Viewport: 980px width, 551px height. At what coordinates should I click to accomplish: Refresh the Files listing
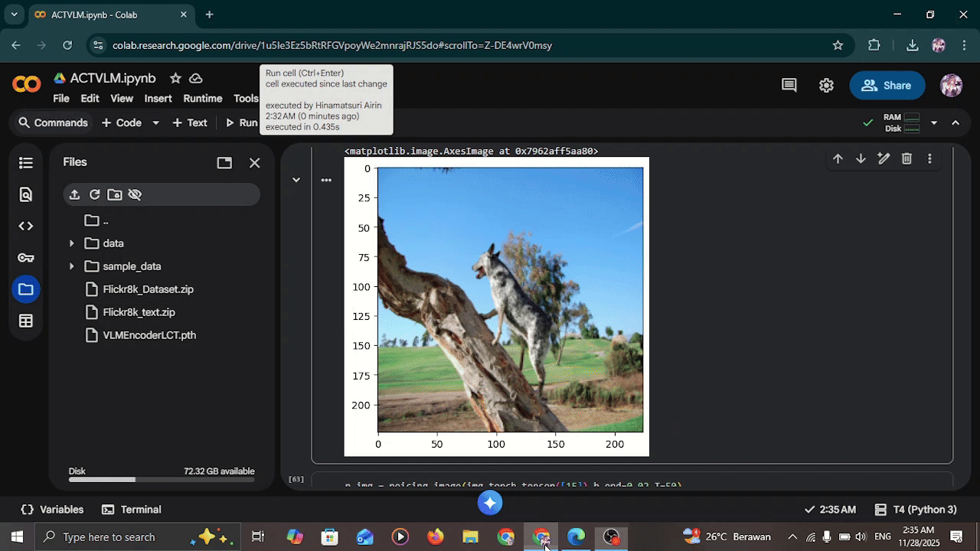point(94,194)
